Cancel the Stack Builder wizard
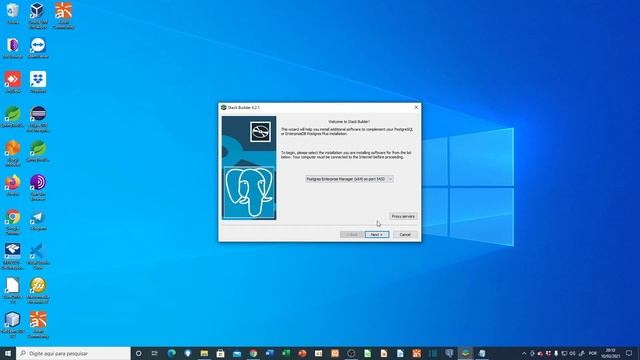The width and height of the screenshot is (640, 360). (x=405, y=235)
